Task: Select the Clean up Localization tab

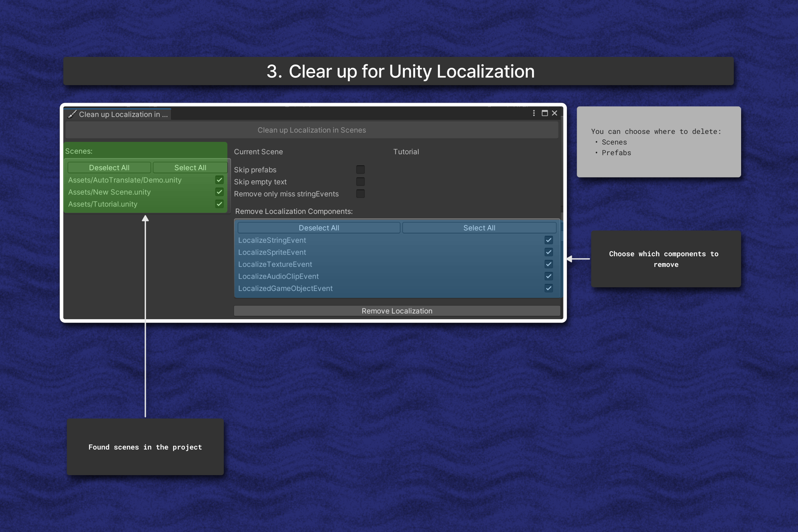Action: [123, 114]
